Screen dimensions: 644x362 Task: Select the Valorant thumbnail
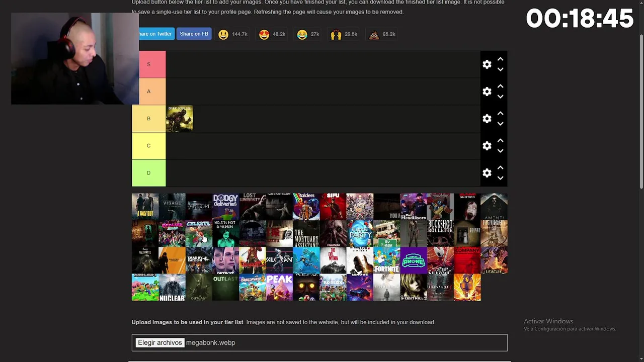pos(279,260)
